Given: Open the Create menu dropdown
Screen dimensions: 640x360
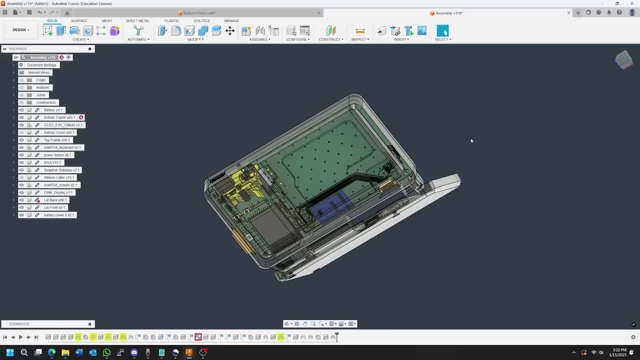Looking at the screenshot, I should [80, 40].
